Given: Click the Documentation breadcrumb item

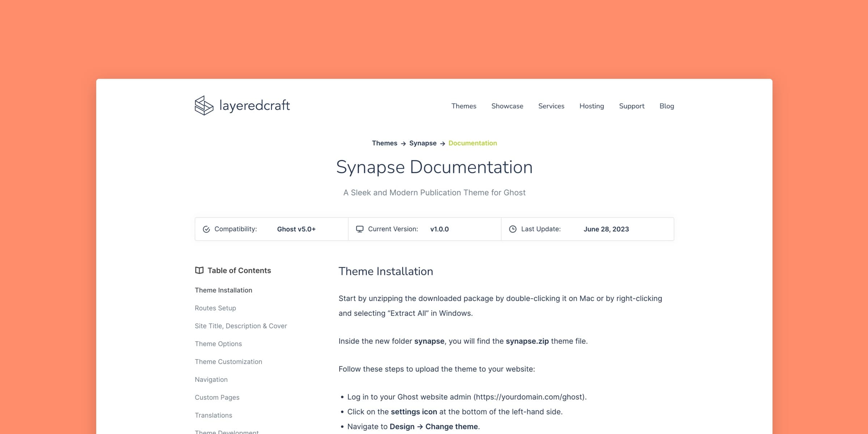Looking at the screenshot, I should coord(472,143).
